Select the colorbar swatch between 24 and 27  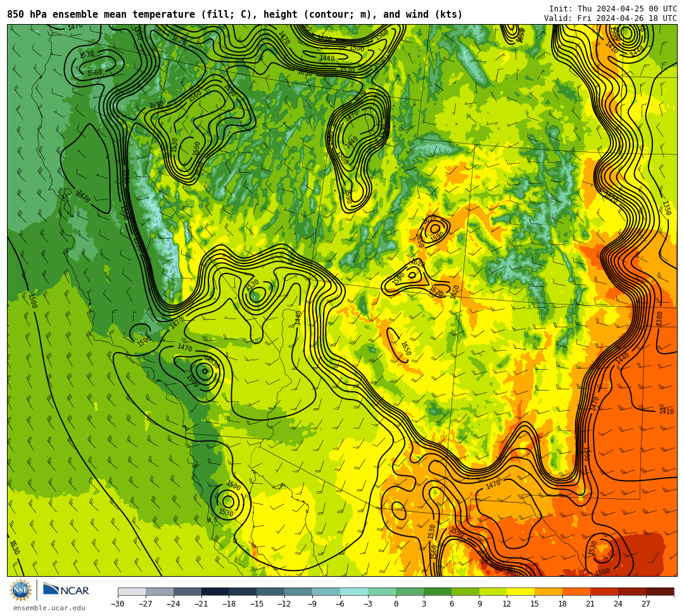(633, 591)
